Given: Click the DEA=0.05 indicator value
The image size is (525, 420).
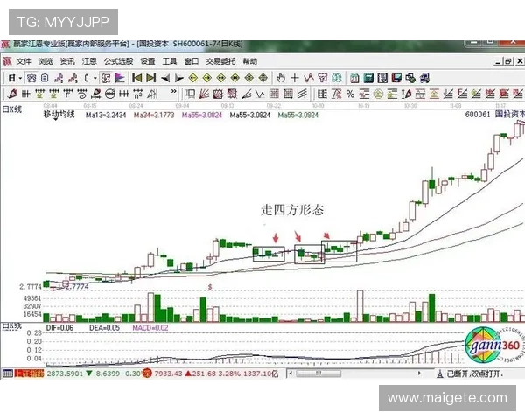Looking at the screenshot, I should coord(104,328).
